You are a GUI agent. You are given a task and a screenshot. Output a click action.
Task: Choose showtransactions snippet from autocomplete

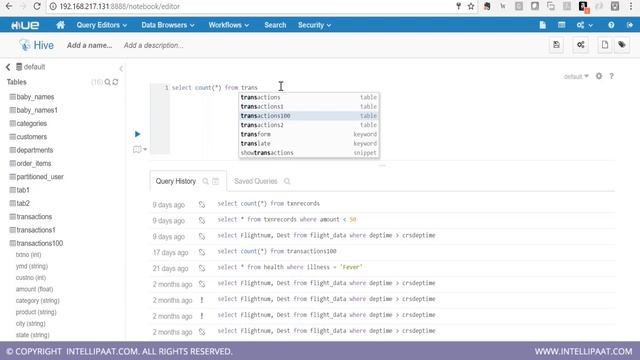pos(309,153)
